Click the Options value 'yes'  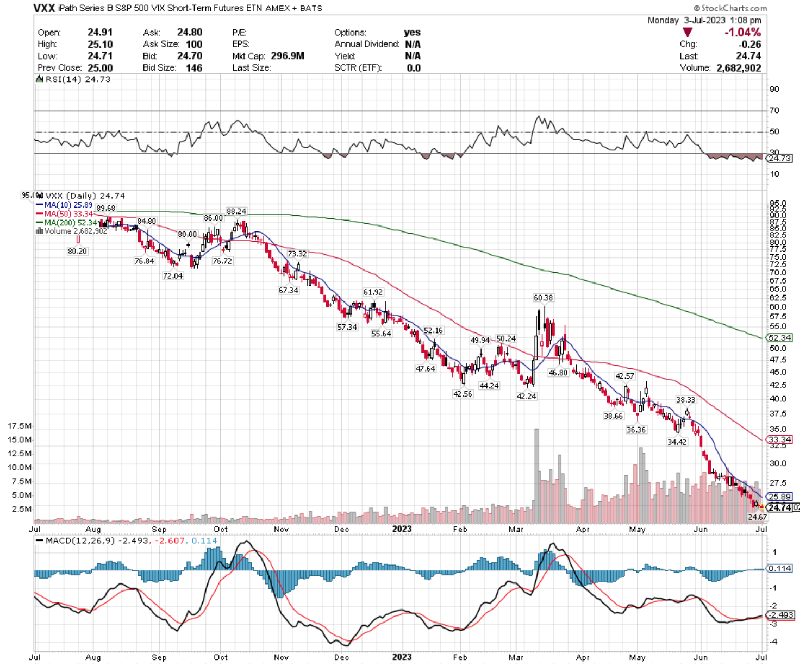click(x=413, y=33)
